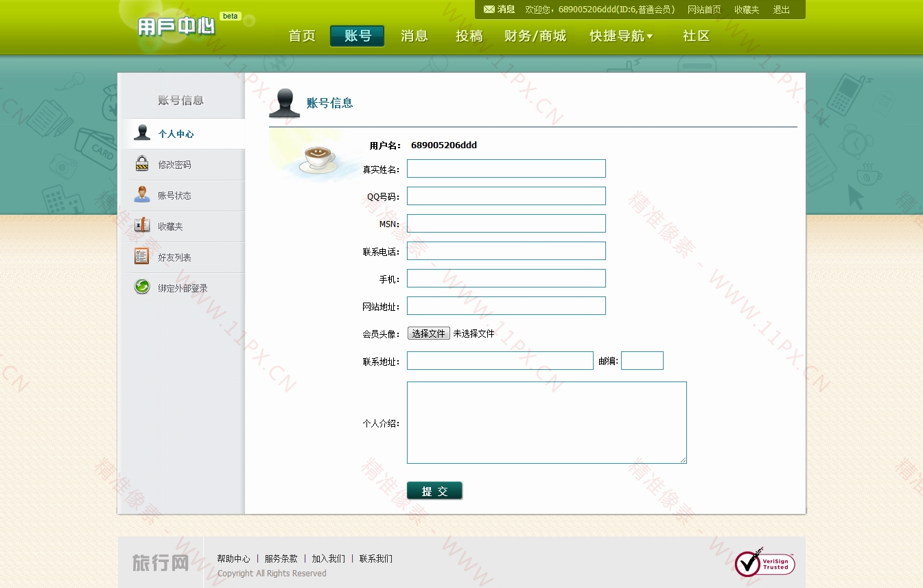Go to the 财务/商城 menu item

point(535,36)
